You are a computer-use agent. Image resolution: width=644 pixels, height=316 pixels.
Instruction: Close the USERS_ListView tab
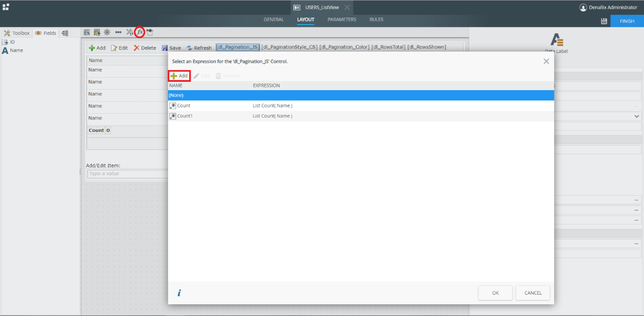point(347,7)
